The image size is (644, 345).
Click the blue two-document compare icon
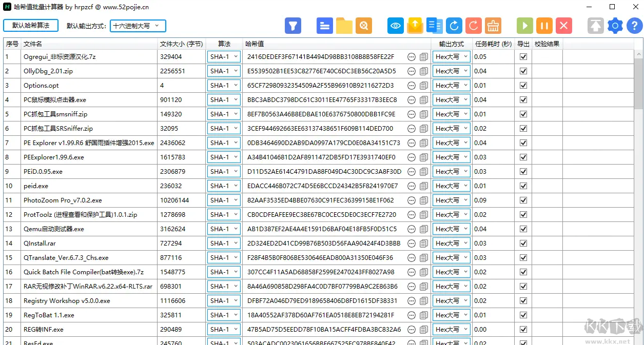[x=434, y=26]
